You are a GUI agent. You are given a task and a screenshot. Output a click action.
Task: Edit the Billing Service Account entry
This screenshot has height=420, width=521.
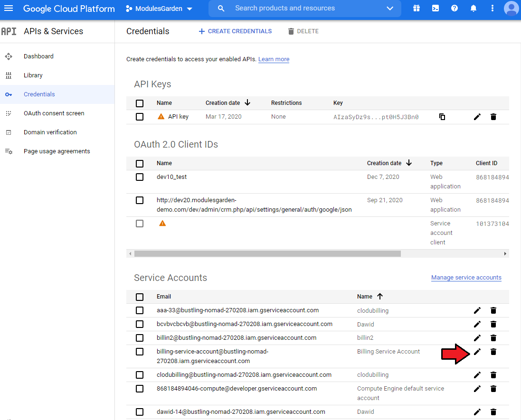tap(477, 352)
